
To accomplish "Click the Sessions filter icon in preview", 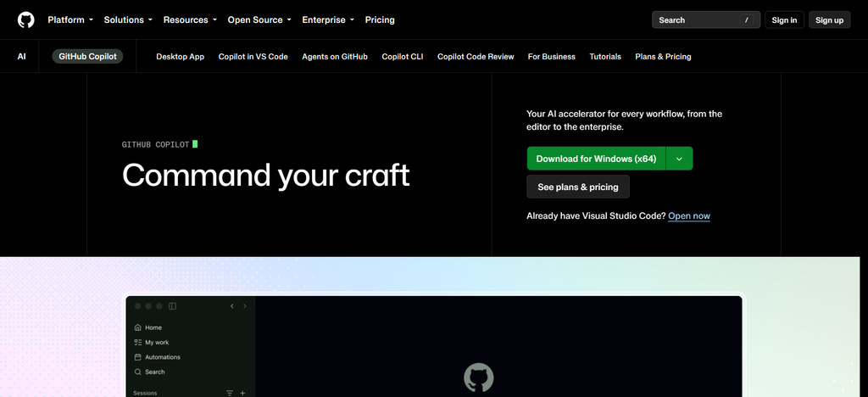I will click(x=230, y=393).
